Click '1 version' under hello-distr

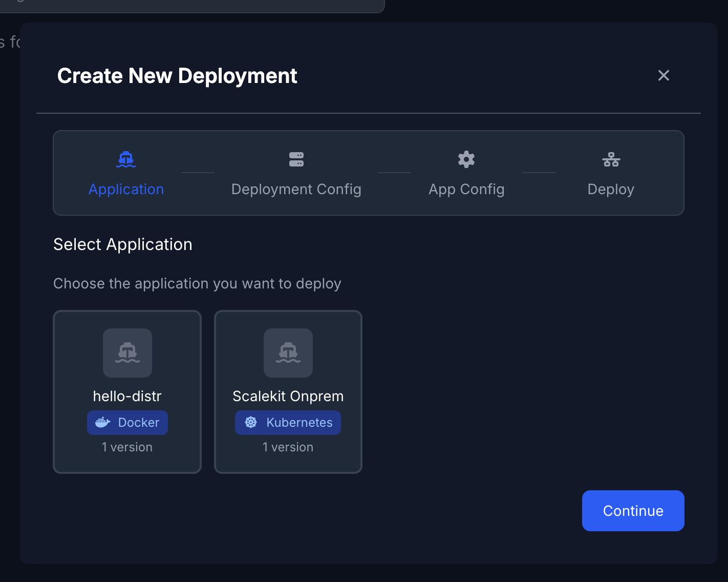point(127,447)
